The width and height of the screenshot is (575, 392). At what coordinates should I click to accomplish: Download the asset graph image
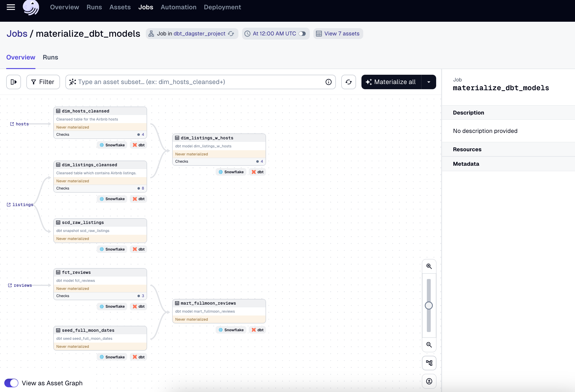tap(429, 381)
